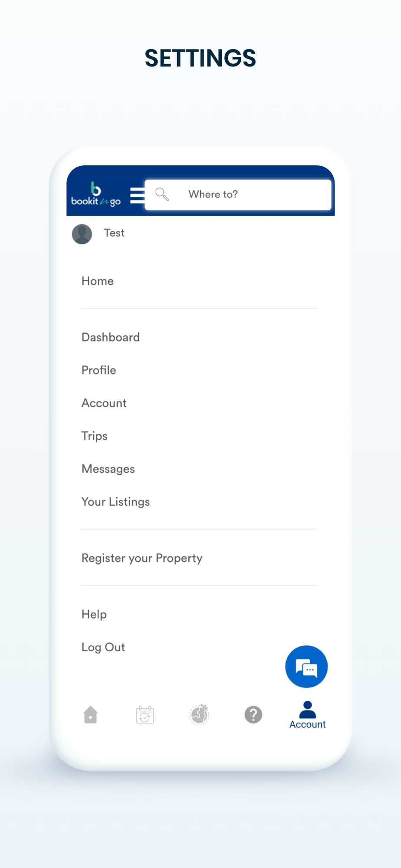Tap the Test user avatar

pos(82,234)
